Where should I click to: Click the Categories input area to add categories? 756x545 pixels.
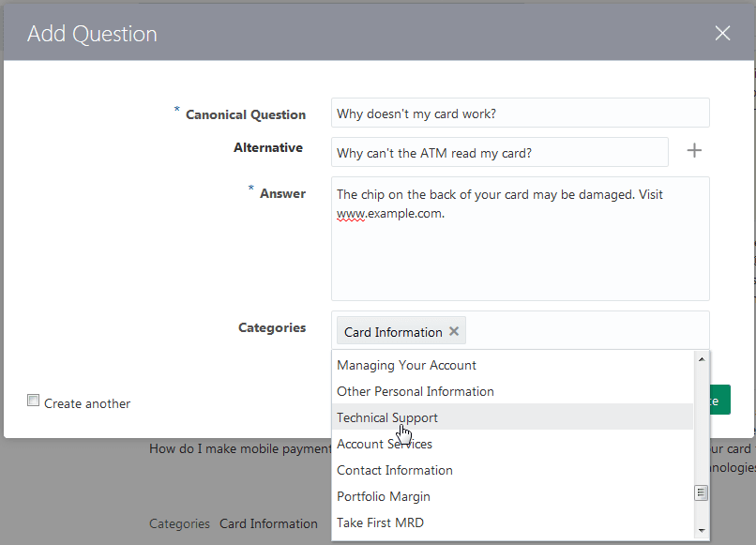point(582,330)
